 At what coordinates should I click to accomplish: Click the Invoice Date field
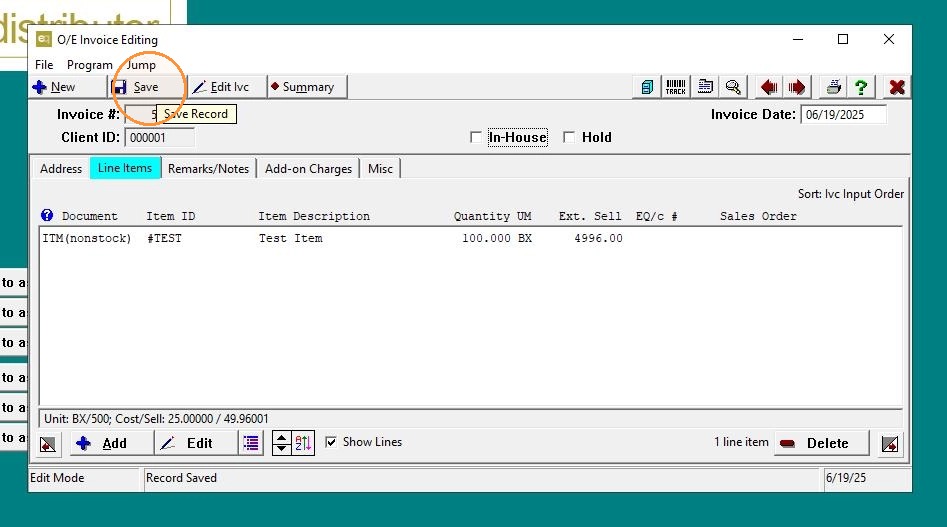843,115
